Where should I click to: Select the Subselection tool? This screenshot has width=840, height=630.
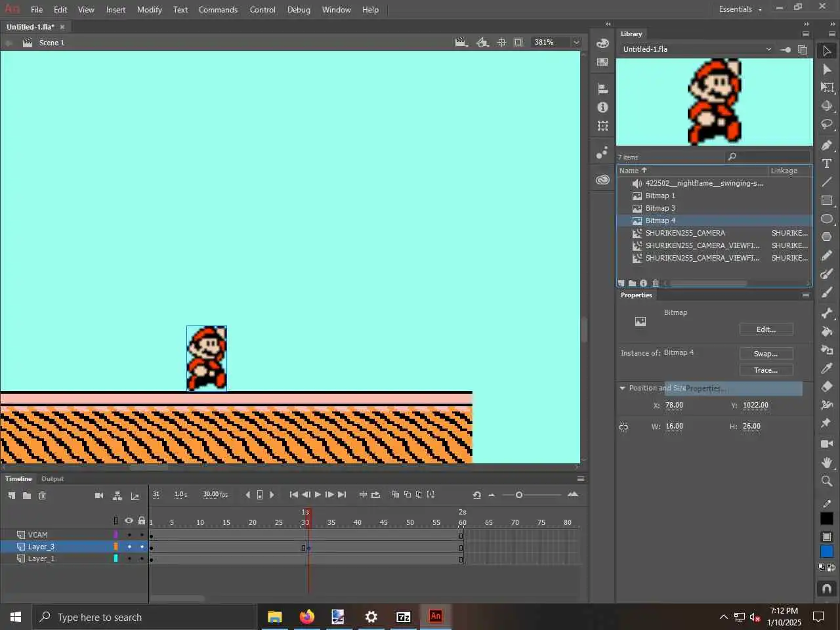827,69
